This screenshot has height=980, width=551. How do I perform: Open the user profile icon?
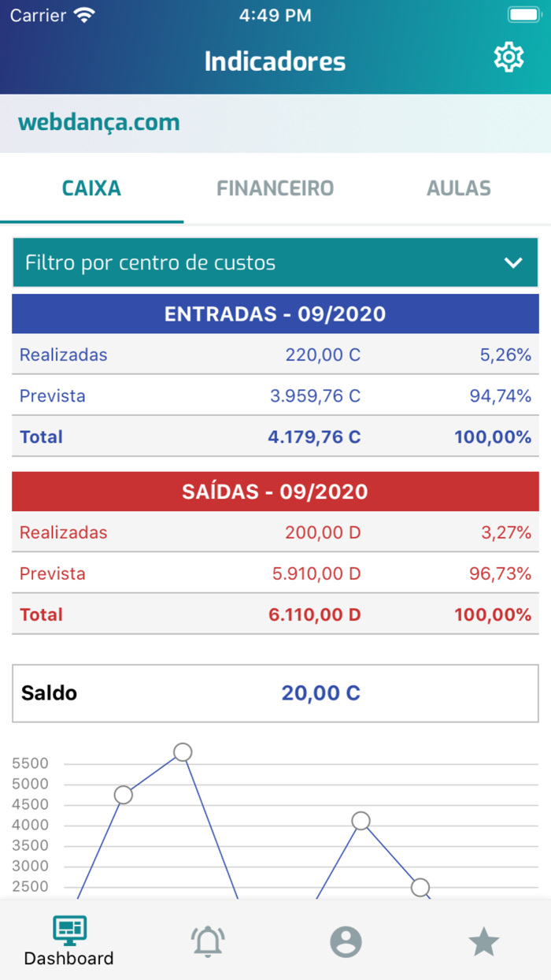pyautogui.click(x=345, y=941)
